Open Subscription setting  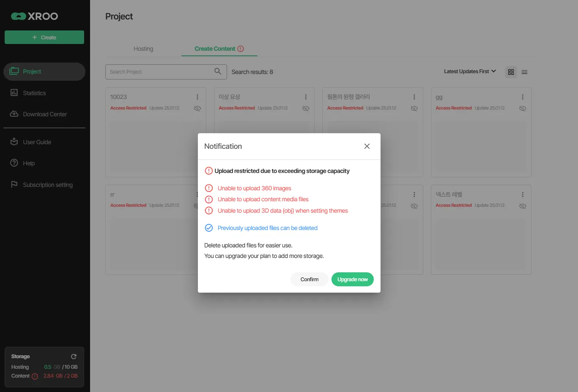pyautogui.click(x=48, y=185)
